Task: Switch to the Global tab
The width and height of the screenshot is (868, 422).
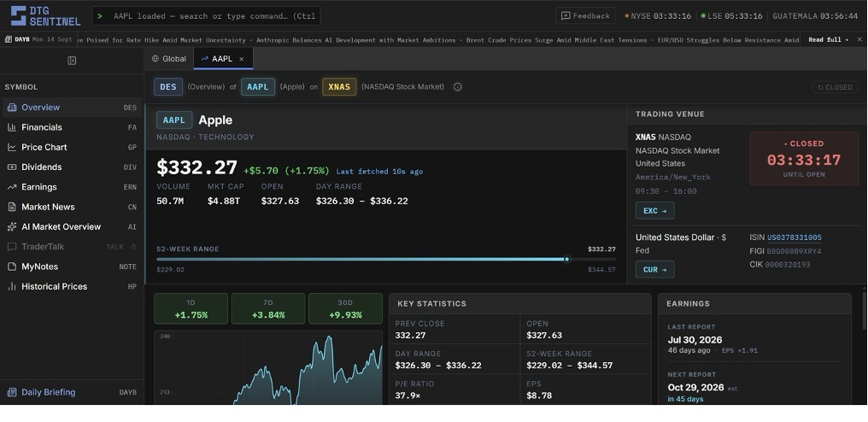Action: pos(169,59)
